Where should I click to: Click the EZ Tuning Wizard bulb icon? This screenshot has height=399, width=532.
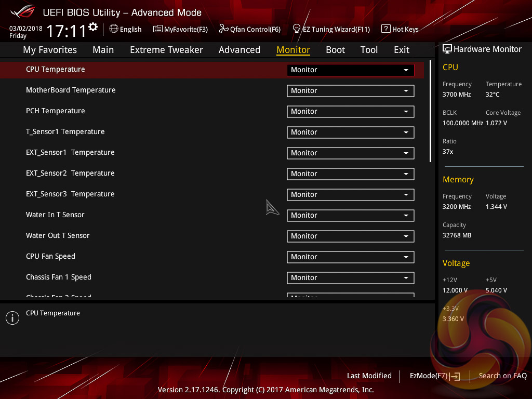296,29
